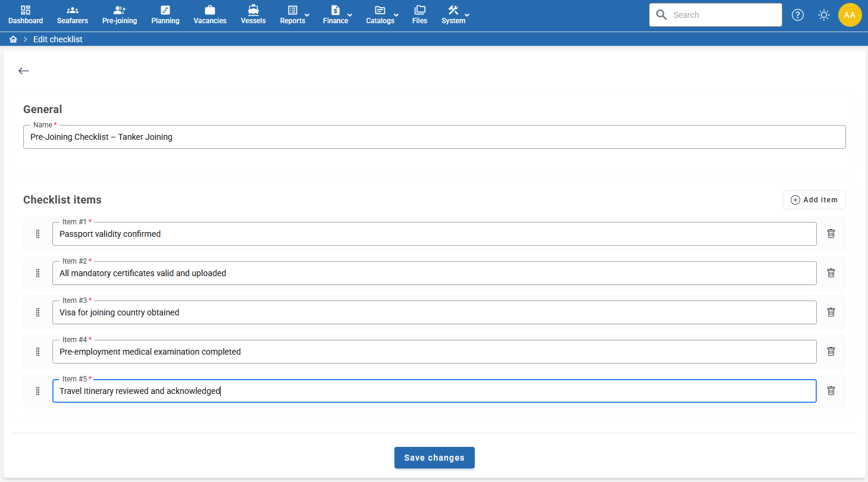Click the home breadcrumb icon

coord(13,39)
